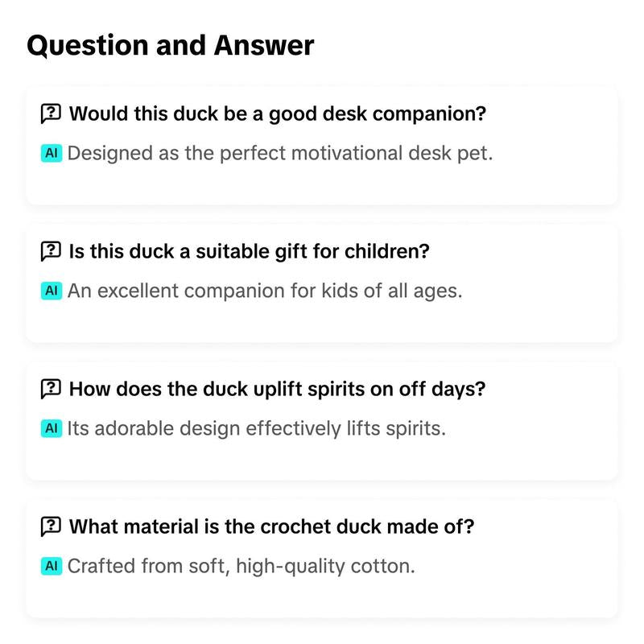Select answer "An excellent companion for kids of all ages."
This screenshot has width=644, height=644.
pyautogui.click(x=265, y=291)
